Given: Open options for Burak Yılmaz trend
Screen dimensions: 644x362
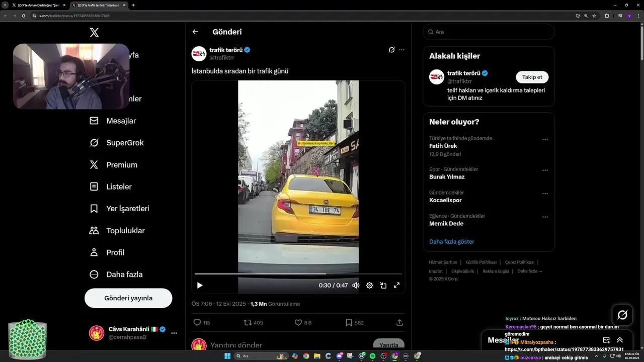Looking at the screenshot, I should click(x=545, y=170).
